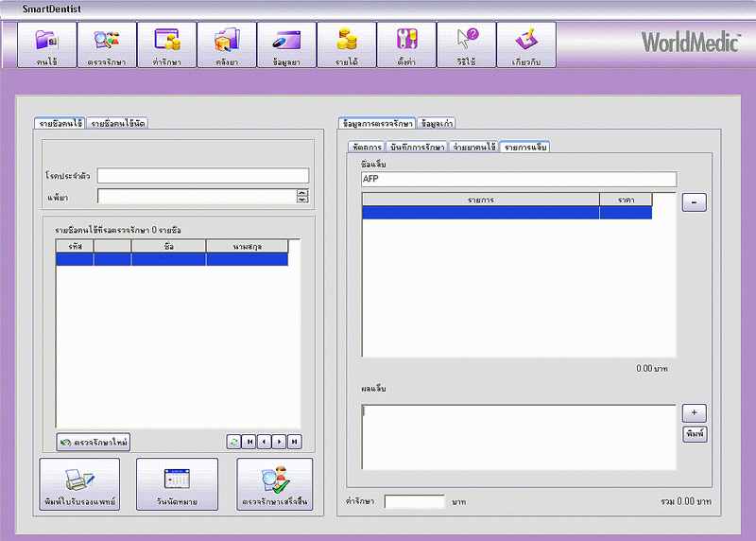Switch to รายชื่อคนไข้ tab

(x=60, y=124)
